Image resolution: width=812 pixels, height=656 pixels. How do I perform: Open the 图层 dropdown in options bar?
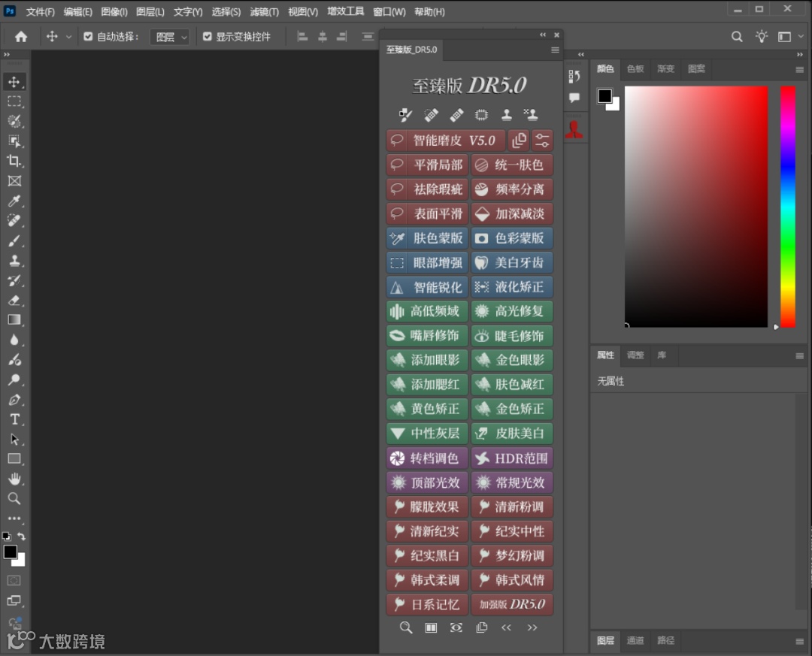170,37
